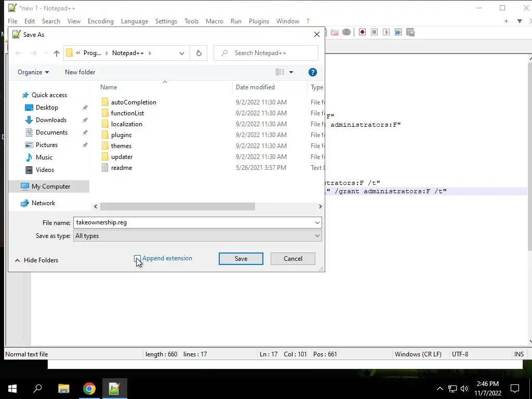Image resolution: width=532 pixels, height=399 pixels.
Task: Open the view options dropdown arrow
Action: point(291,72)
